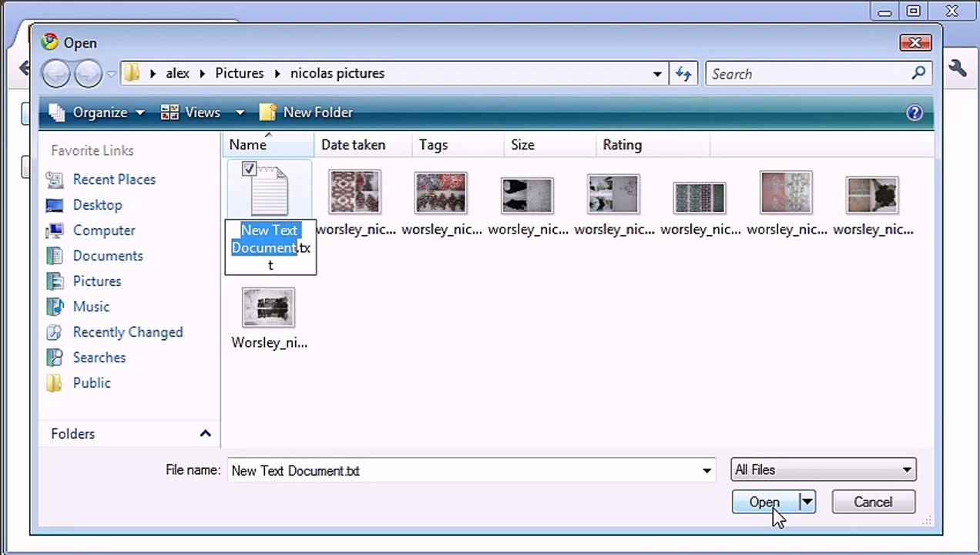Go to Desktop in Favorite Links
The image size is (980, 555).
coord(83,205)
